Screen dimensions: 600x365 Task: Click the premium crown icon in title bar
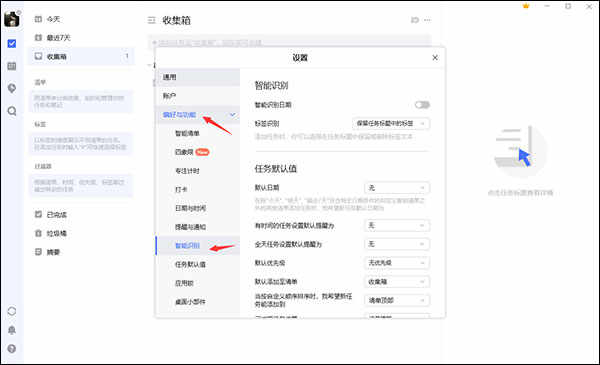pos(526,6)
